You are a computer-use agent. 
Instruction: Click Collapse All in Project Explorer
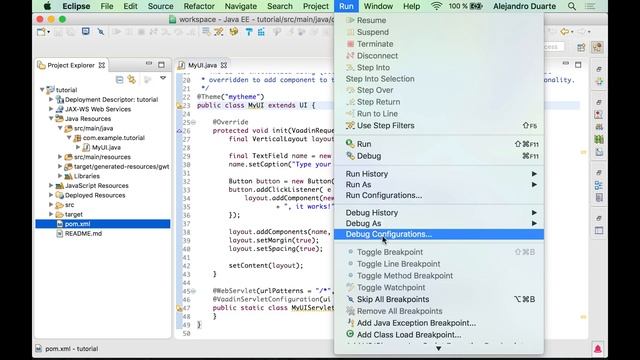point(119,79)
